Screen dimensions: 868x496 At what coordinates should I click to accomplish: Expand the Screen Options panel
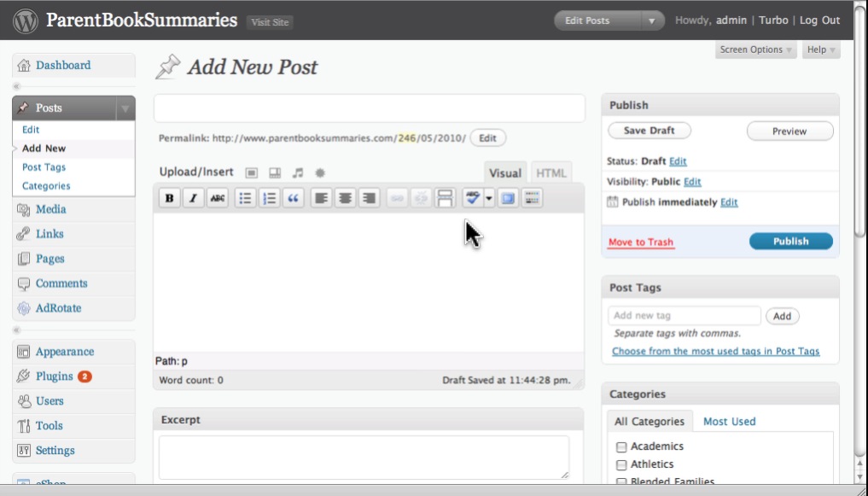tap(755, 50)
